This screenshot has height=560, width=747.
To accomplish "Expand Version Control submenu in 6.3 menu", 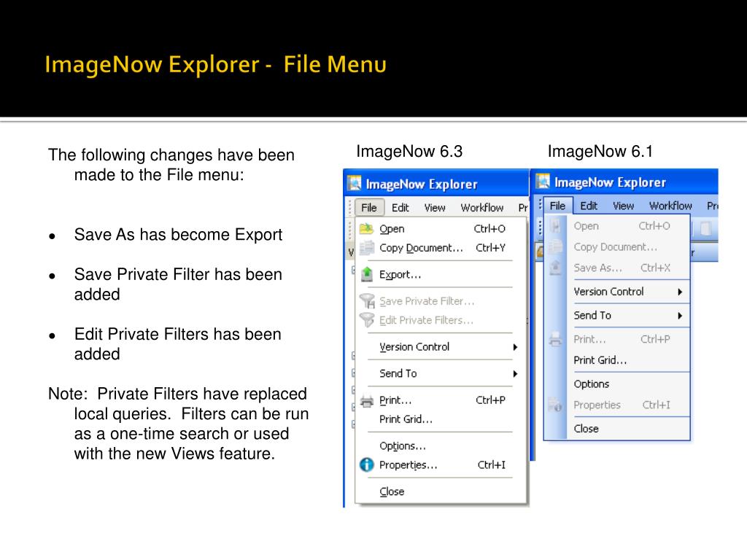I will tap(441, 346).
